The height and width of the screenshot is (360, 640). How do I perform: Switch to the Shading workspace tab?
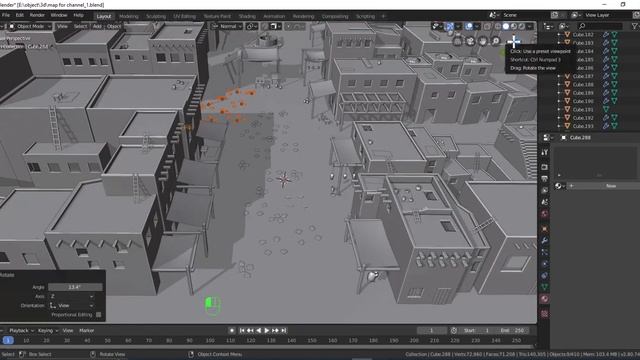[247, 16]
